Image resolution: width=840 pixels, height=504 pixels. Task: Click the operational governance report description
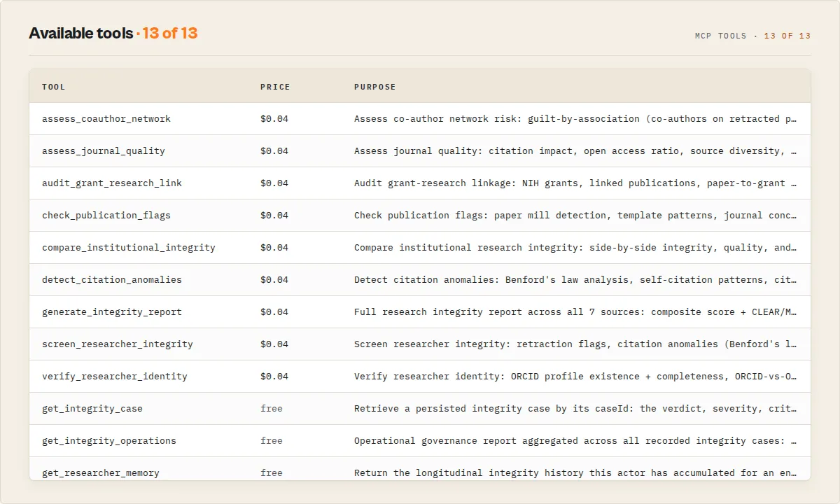(x=576, y=440)
